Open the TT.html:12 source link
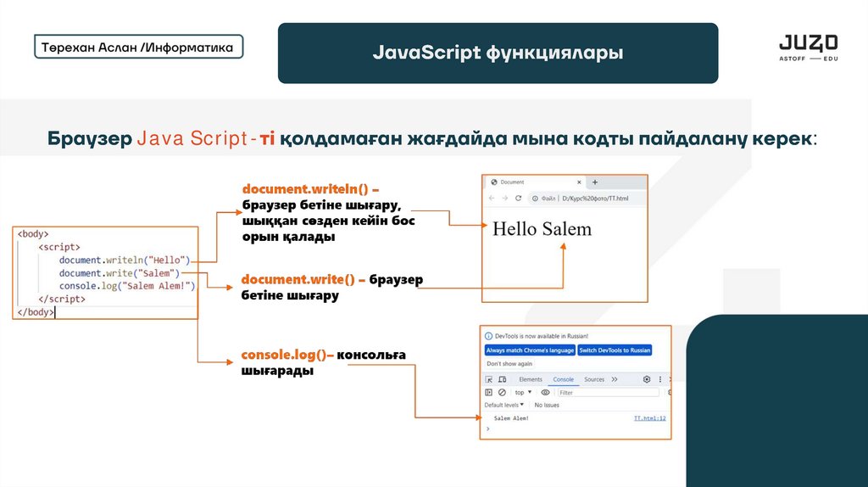 click(x=650, y=418)
